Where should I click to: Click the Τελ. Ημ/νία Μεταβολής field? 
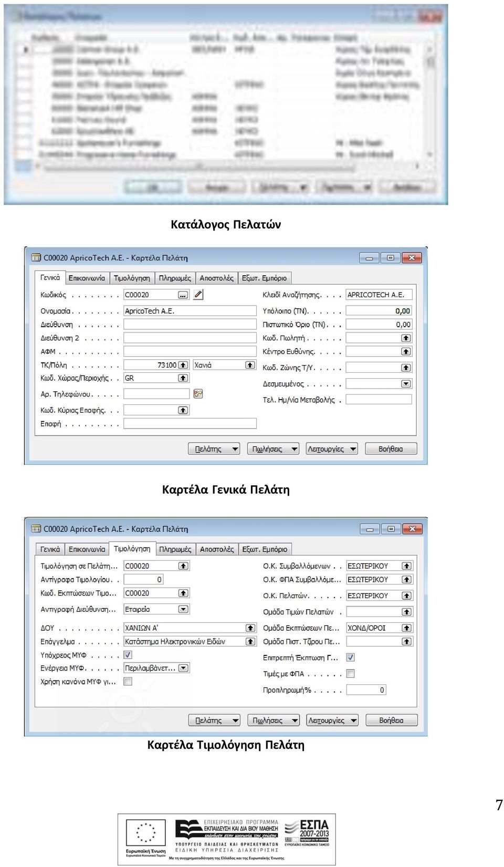[x=379, y=400]
